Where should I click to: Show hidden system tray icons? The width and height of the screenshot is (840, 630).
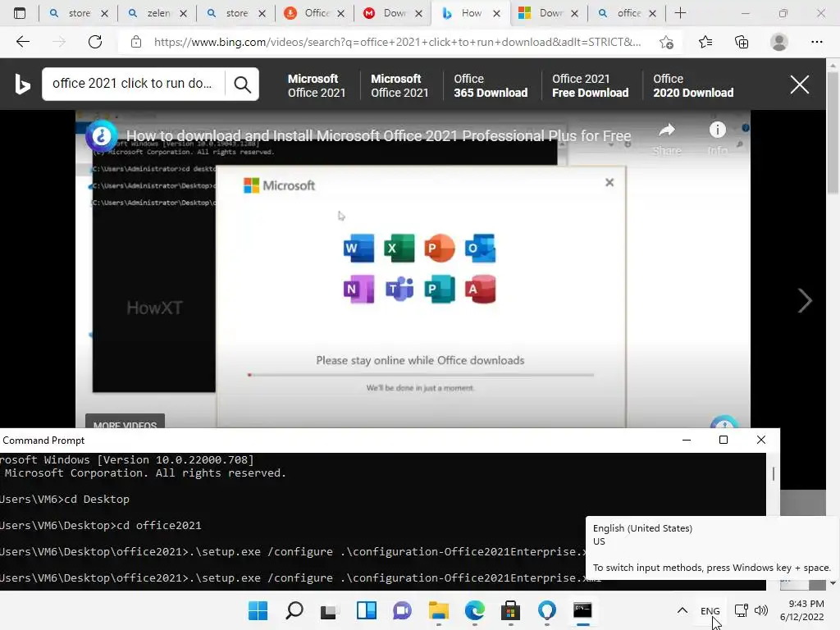[x=682, y=610]
